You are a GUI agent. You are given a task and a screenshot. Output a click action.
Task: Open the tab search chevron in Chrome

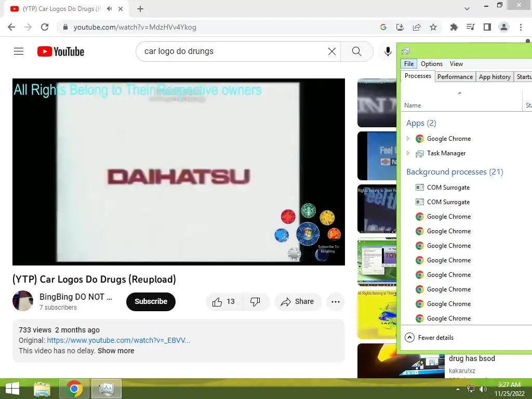pyautogui.click(x=467, y=9)
